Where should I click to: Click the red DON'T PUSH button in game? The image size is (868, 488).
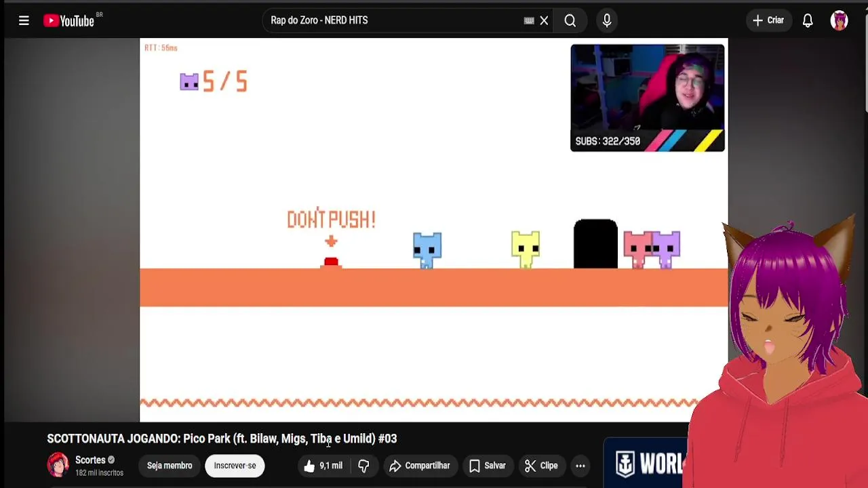(x=331, y=262)
